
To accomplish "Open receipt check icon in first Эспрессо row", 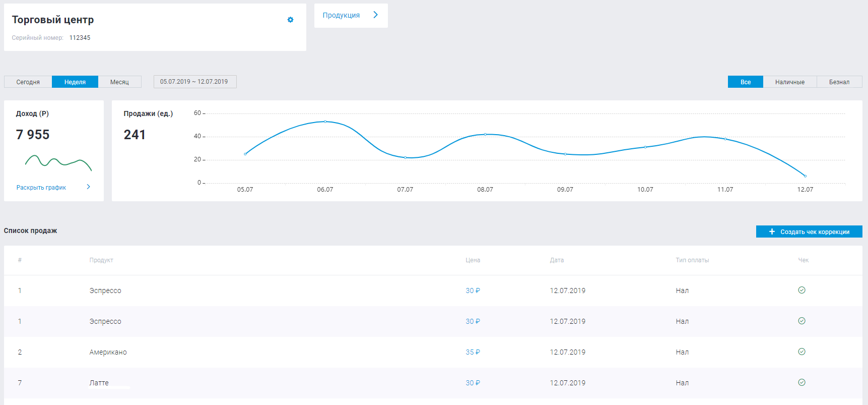I will coord(802,290).
